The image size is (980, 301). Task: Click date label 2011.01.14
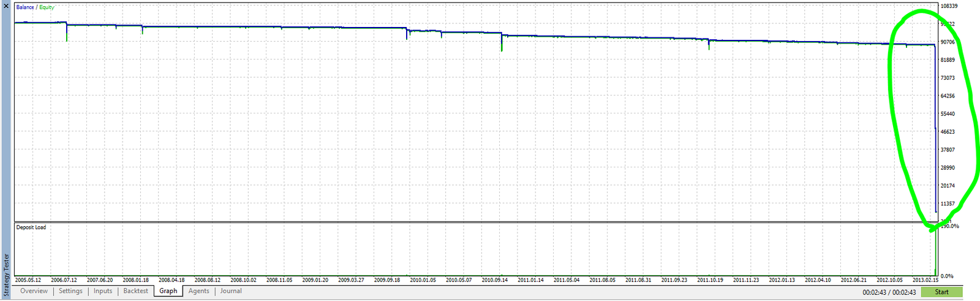coord(530,280)
